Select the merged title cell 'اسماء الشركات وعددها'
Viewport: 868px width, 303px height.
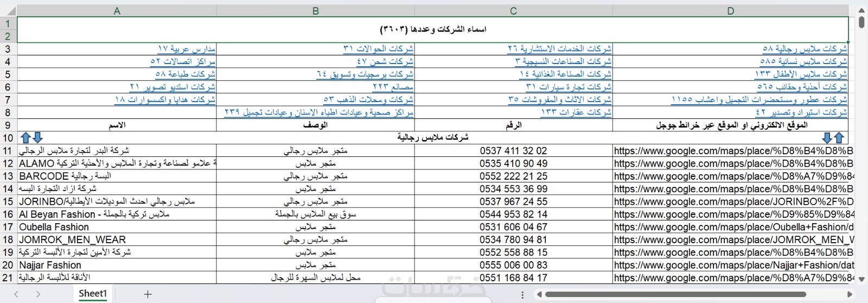click(x=433, y=29)
